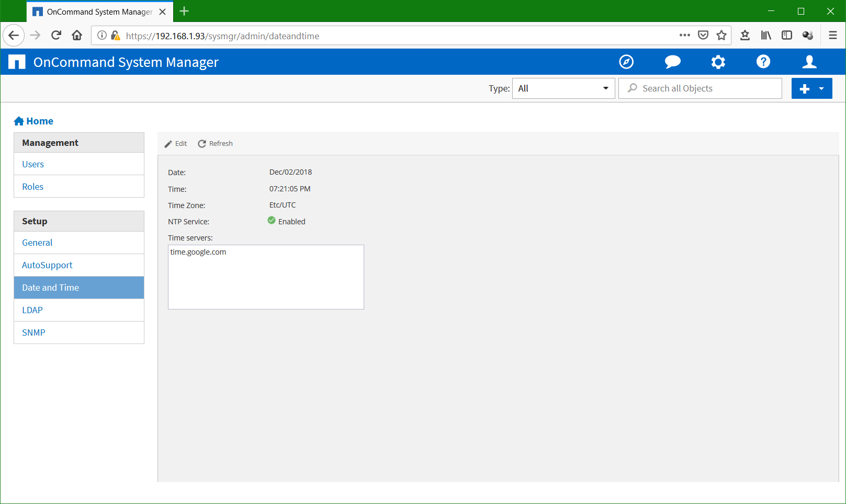Image resolution: width=846 pixels, height=504 pixels.
Task: Click the insecure connection lock warning icon
Action: (x=116, y=36)
